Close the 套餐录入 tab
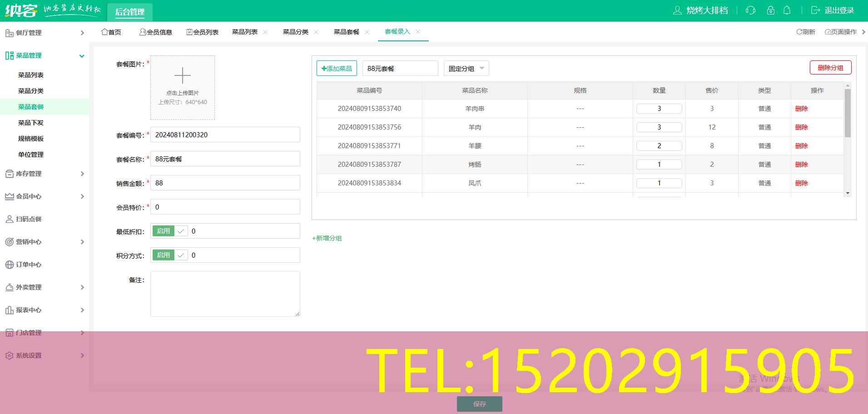The image size is (868, 414). pos(418,32)
